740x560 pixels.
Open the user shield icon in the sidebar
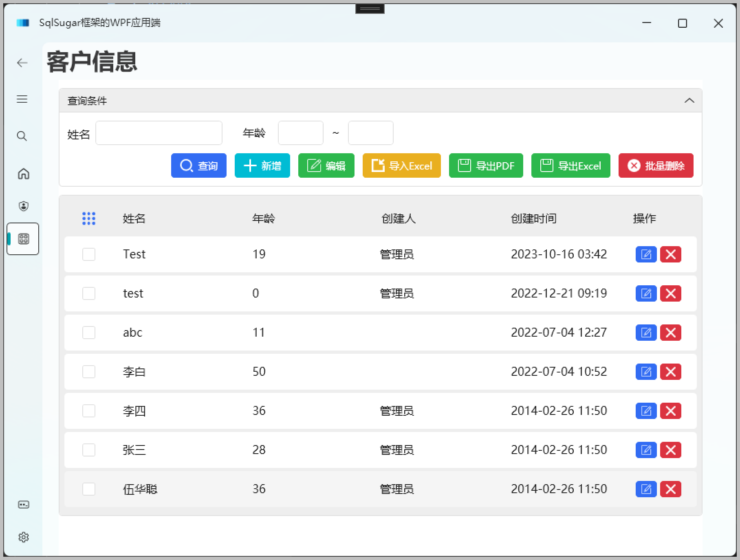pyautogui.click(x=23, y=206)
